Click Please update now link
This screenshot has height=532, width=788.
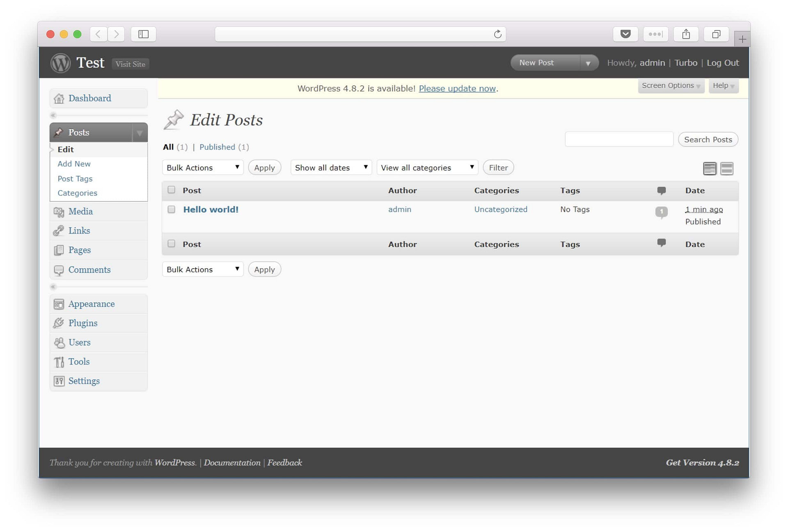coord(457,89)
